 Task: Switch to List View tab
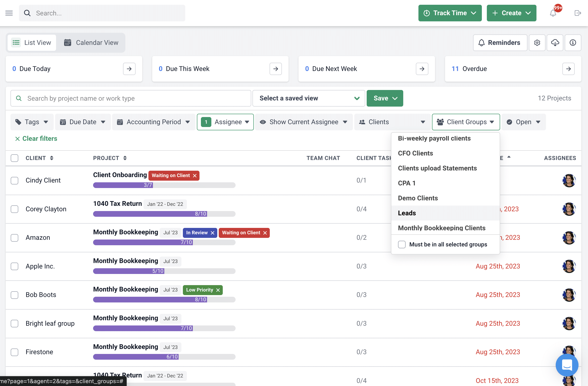[x=32, y=43]
